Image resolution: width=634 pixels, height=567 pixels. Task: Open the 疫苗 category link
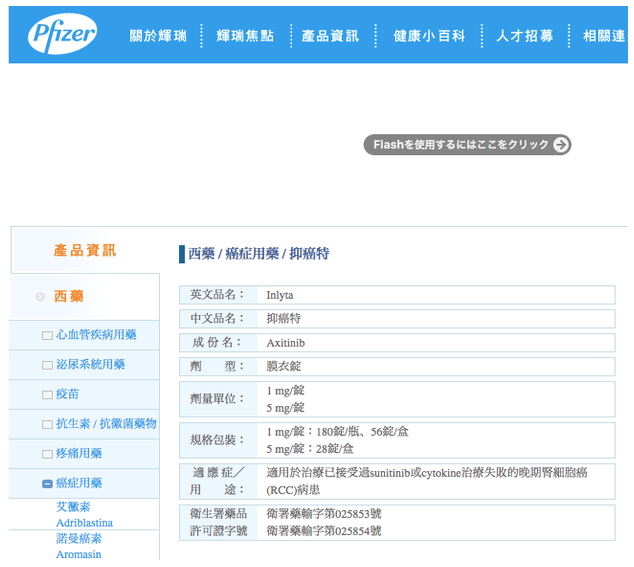coord(67,394)
